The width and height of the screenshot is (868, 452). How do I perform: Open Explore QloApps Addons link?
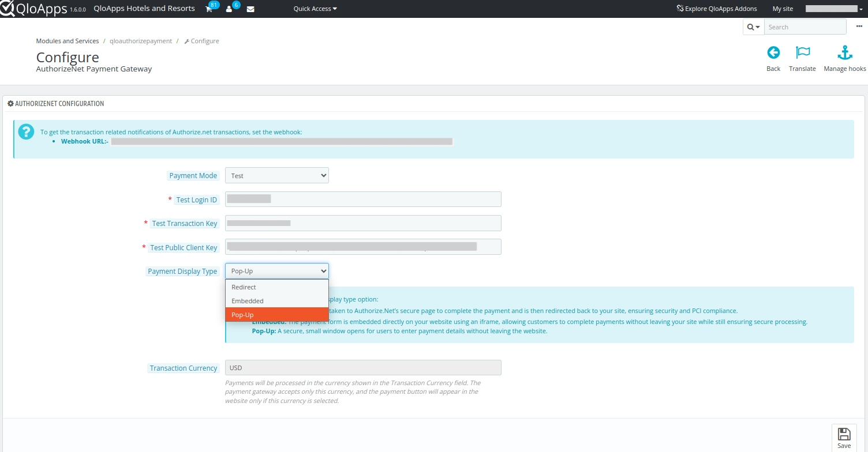pos(716,9)
